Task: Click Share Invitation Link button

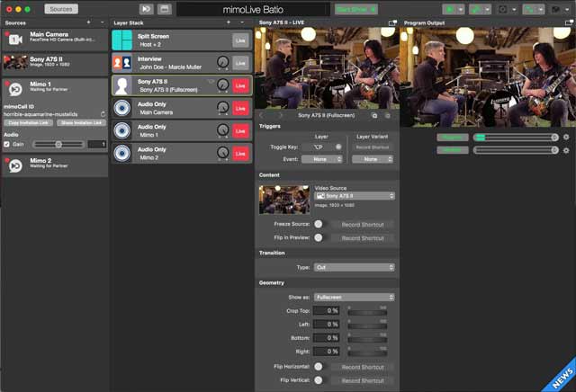Action: tap(81, 123)
